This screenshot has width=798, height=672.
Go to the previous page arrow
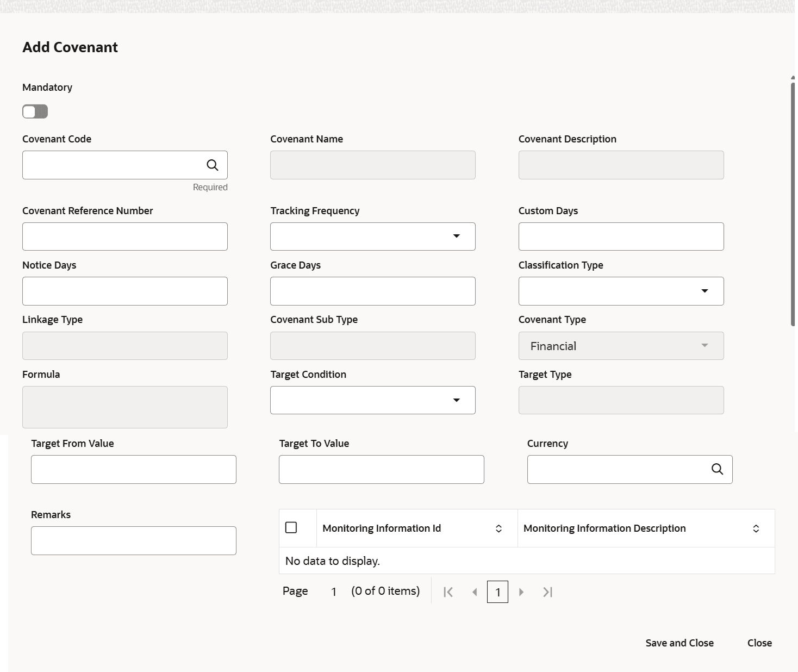pyautogui.click(x=475, y=592)
